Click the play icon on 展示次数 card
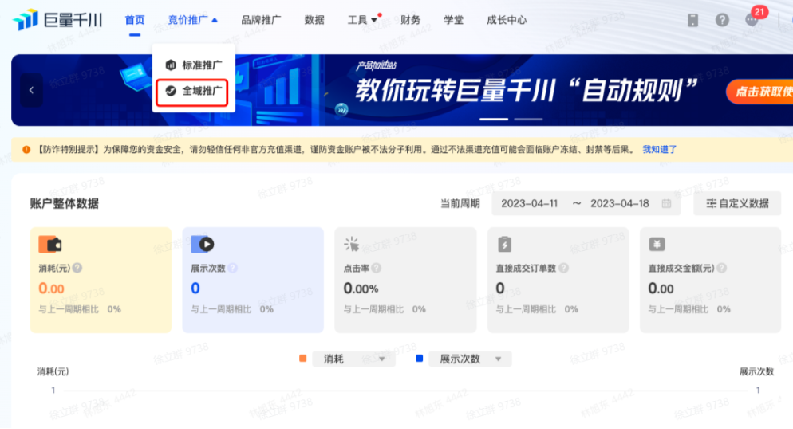The image size is (793, 429). tap(203, 244)
